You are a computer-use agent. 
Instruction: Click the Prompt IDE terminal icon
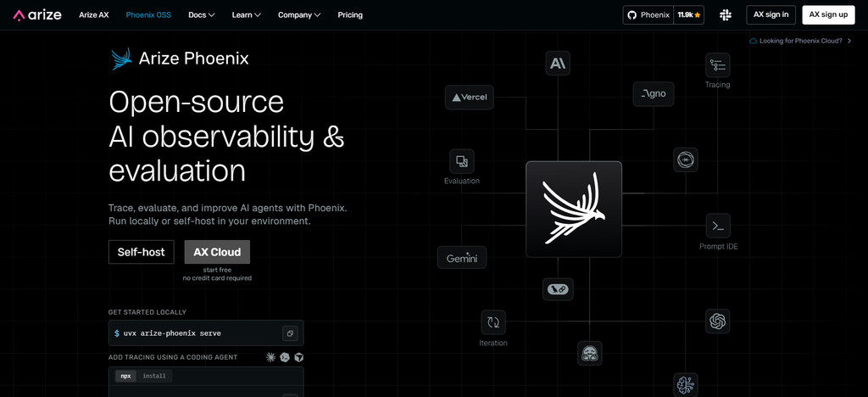click(718, 226)
